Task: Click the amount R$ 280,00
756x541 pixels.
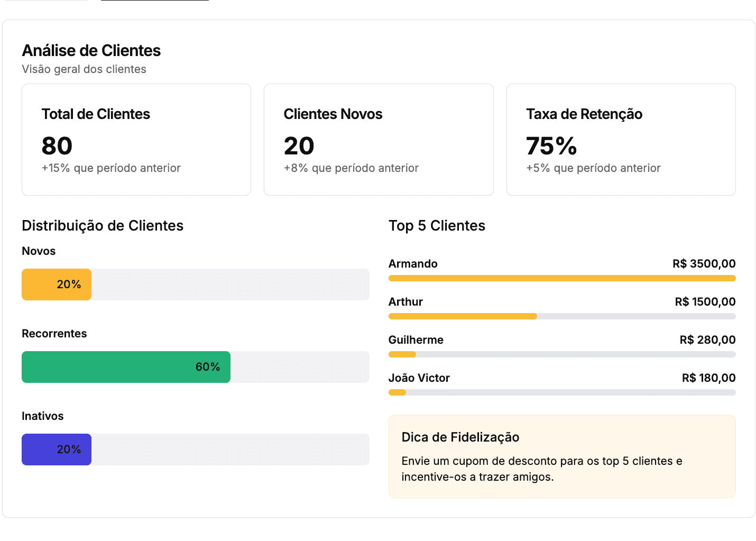Action: [708, 340]
